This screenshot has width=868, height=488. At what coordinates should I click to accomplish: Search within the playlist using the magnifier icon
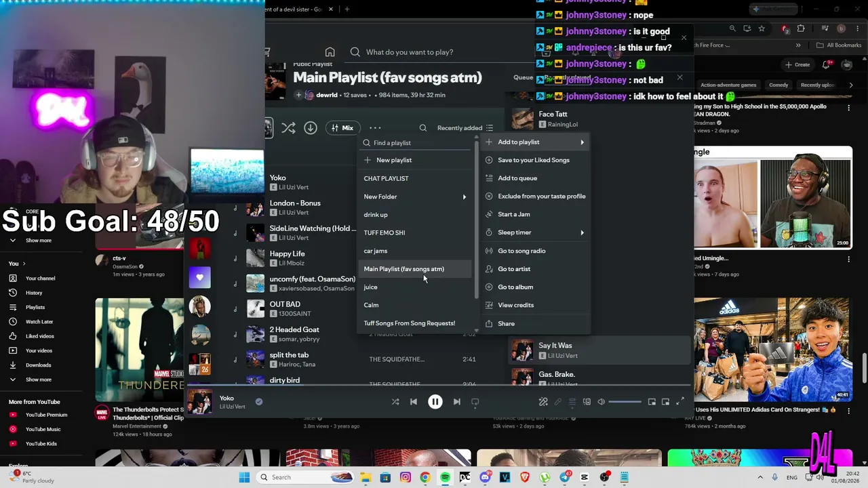click(x=423, y=128)
